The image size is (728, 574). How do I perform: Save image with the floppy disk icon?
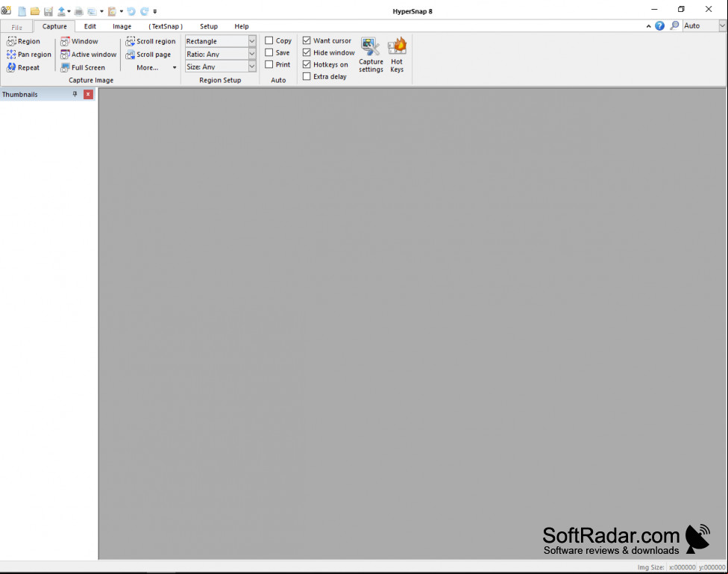(48, 11)
